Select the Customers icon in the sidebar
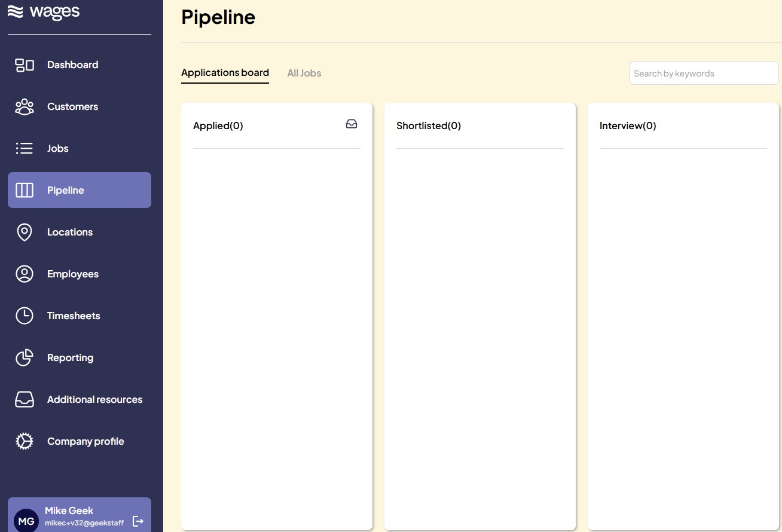This screenshot has width=782, height=532. pos(24,106)
